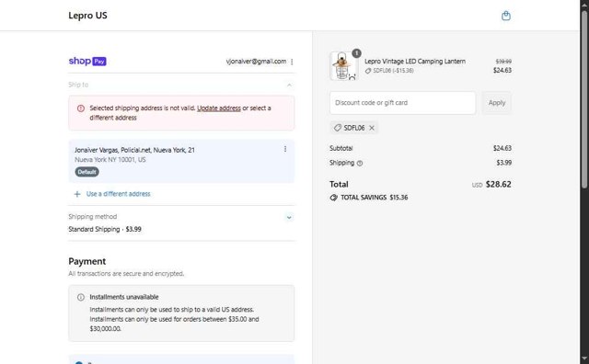Click the SDFL06 tag icon chip
The height and width of the screenshot is (364, 589).
point(338,128)
